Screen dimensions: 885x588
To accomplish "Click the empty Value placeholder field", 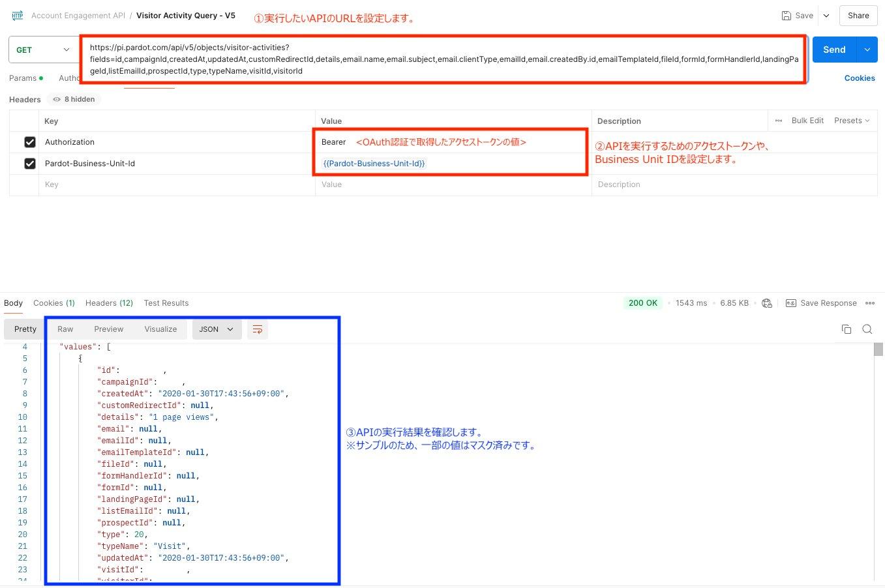I will point(453,185).
